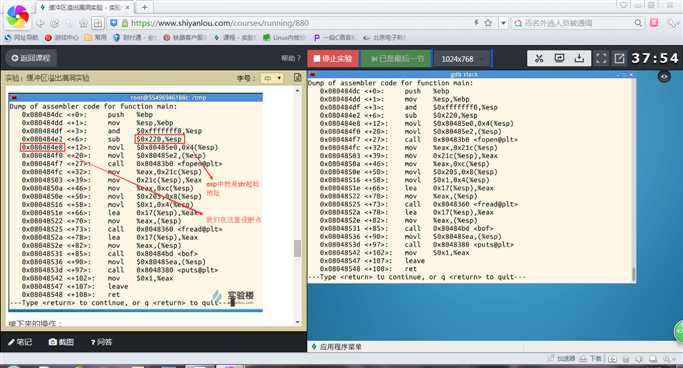This screenshot has height=368, width=683.
Task: Open the Q&A tab with question mark
Action: click(101, 342)
